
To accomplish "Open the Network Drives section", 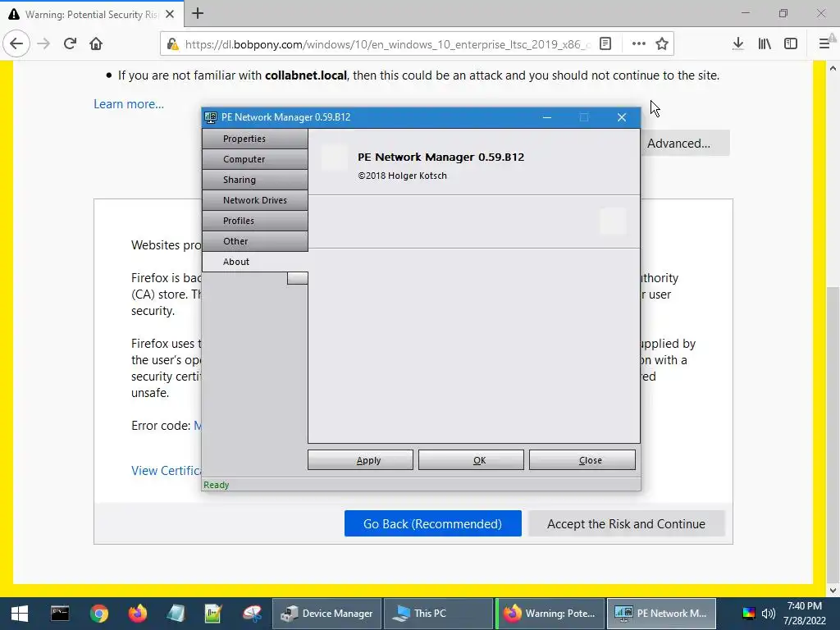I will (x=255, y=200).
